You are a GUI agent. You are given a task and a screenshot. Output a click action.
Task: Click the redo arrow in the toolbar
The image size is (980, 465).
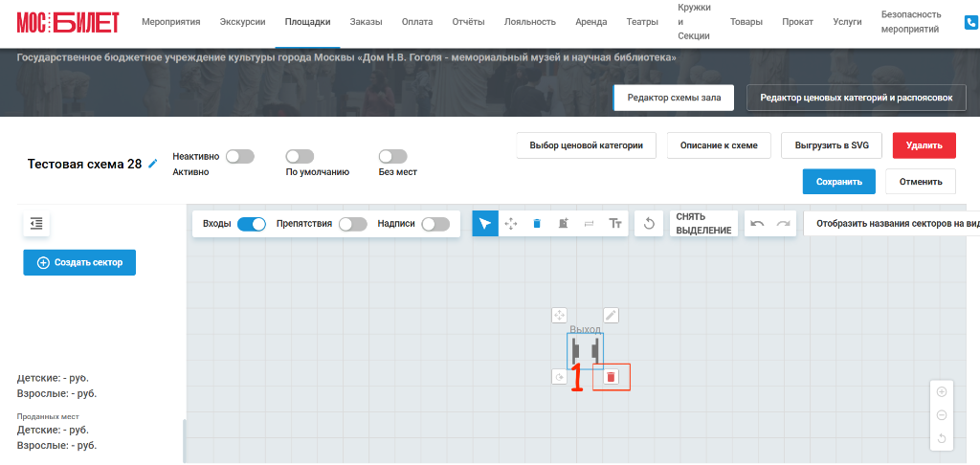pos(783,224)
